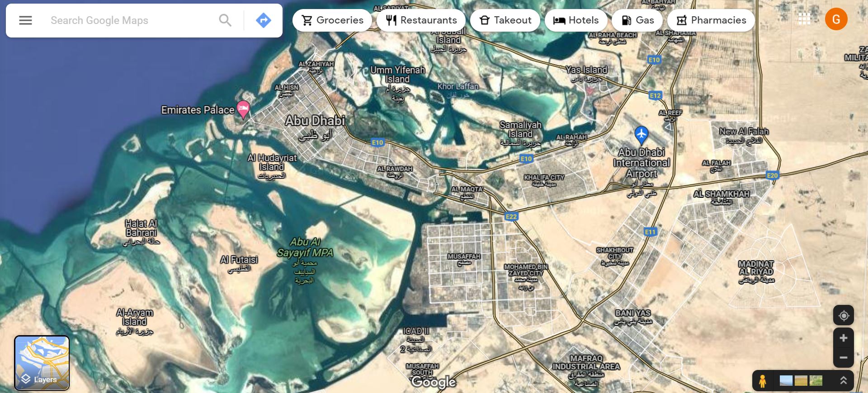This screenshot has height=393, width=868.
Task: Open the sandy desert photo thumbnail
Action: (801, 380)
